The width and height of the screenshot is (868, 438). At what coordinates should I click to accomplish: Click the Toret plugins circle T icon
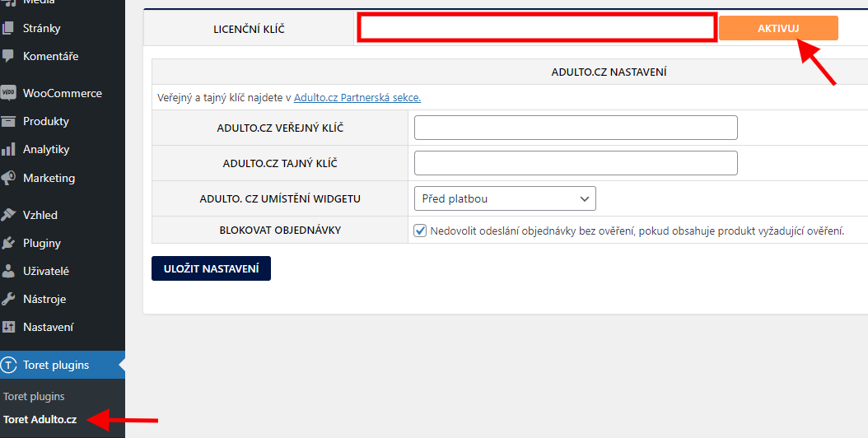tap(9, 365)
